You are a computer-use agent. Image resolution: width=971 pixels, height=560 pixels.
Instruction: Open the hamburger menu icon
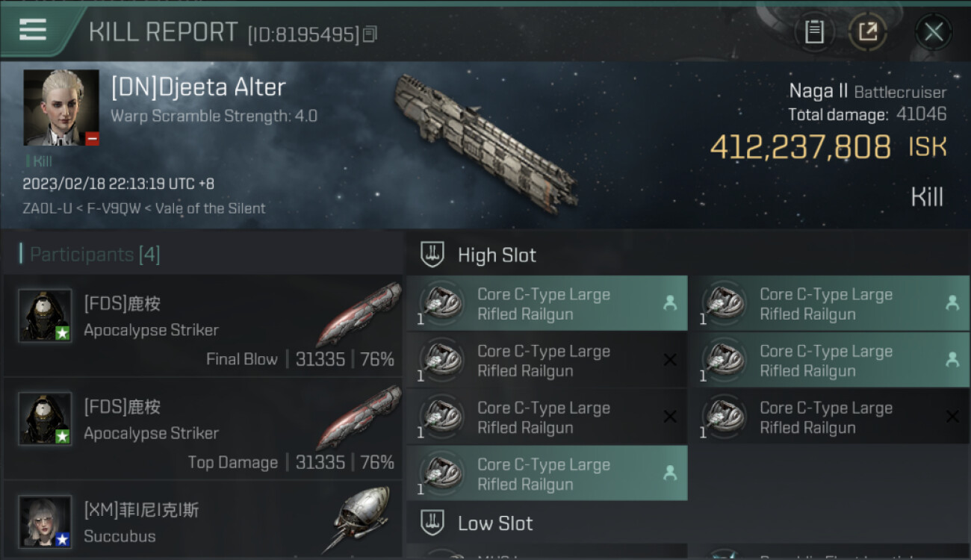pyautogui.click(x=33, y=30)
